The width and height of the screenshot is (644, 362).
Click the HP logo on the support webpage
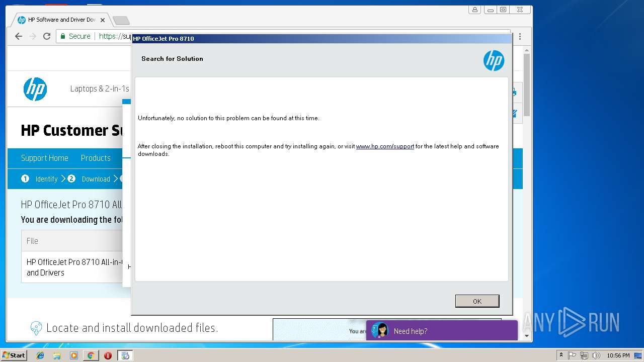pos(35,89)
